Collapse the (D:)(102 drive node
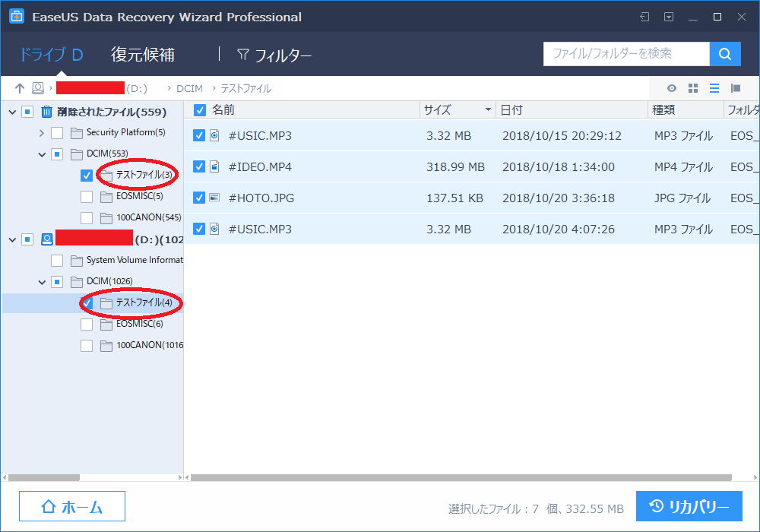Image resolution: width=760 pixels, height=532 pixels. [x=13, y=240]
